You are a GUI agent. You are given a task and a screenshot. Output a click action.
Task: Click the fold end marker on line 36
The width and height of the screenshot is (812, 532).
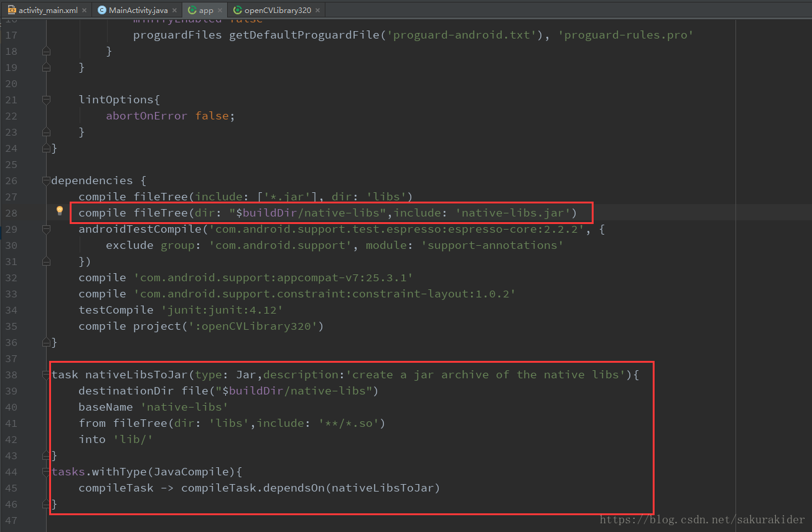click(46, 342)
